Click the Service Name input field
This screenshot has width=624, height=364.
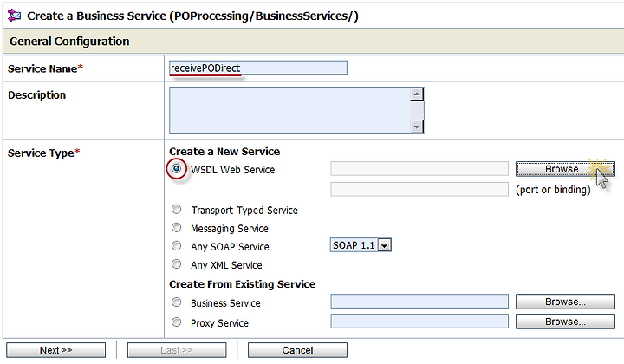click(258, 68)
